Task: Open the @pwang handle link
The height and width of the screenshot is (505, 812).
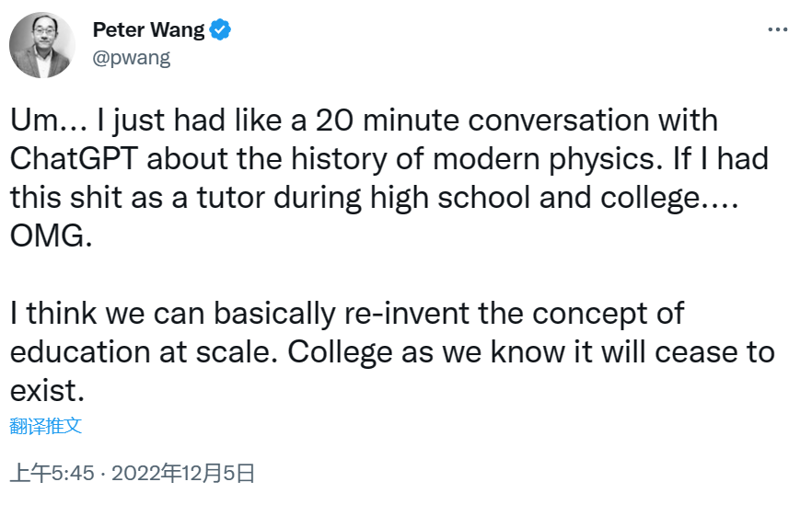Action: click(x=132, y=58)
